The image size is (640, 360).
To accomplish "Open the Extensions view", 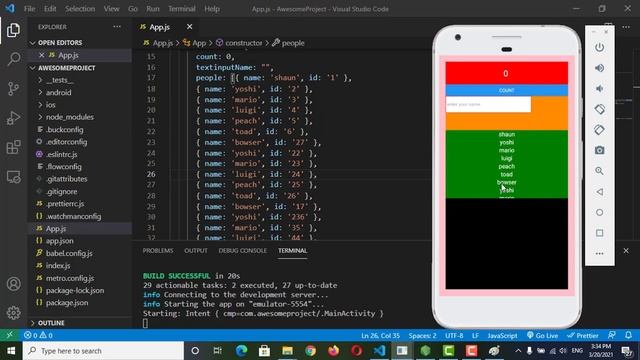I will click(13, 147).
